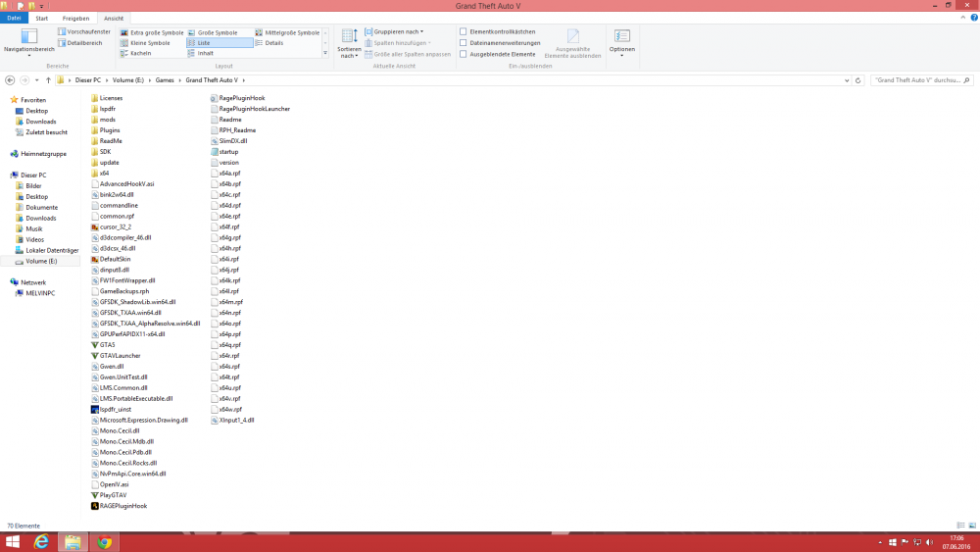The height and width of the screenshot is (552, 980).
Task: Open Heimnetzgruppe in navigation pane
Action: pos(43,154)
